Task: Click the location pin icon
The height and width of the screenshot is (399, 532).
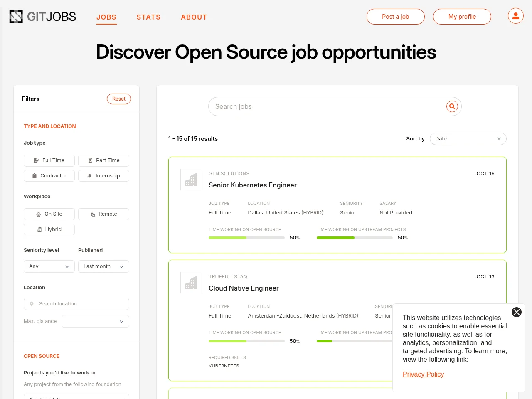Action: point(32,304)
